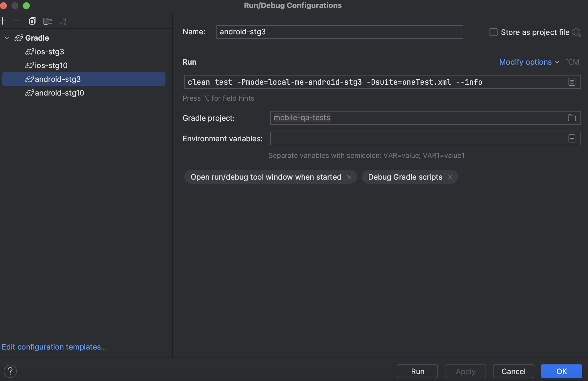Click the Cancel button
The width and height of the screenshot is (588, 381).
(x=514, y=371)
